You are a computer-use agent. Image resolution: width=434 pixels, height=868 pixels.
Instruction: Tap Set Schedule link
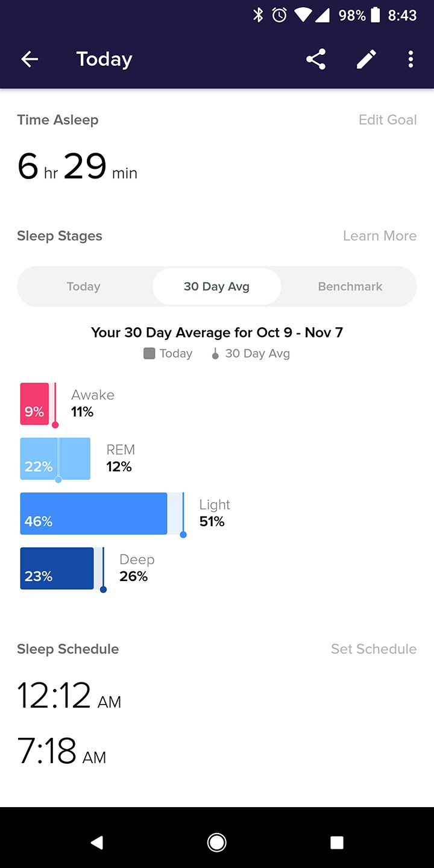click(374, 649)
